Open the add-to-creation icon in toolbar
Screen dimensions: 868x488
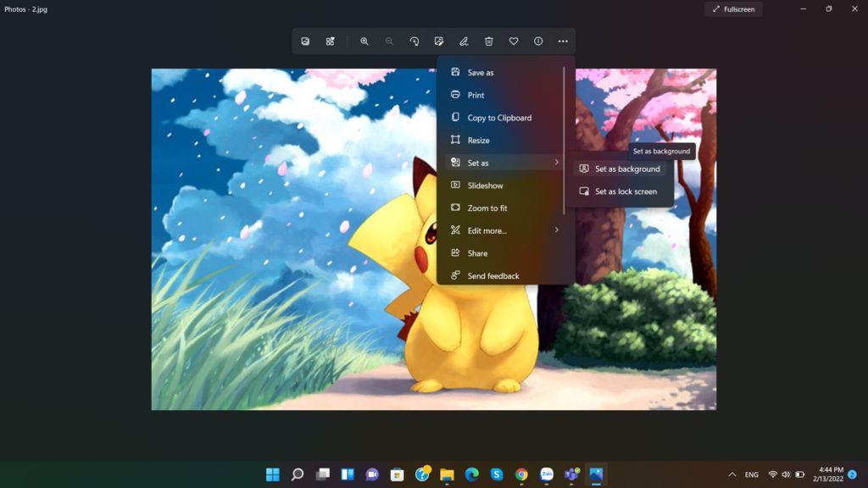point(330,42)
